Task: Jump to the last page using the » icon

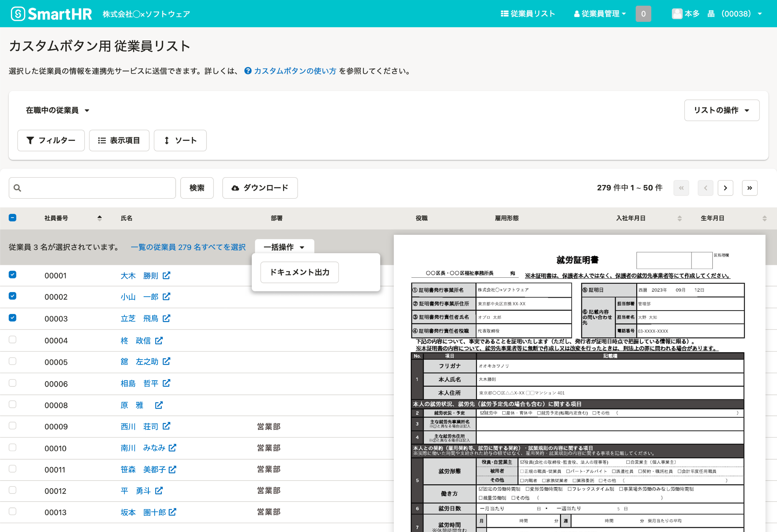Action: [x=750, y=188]
